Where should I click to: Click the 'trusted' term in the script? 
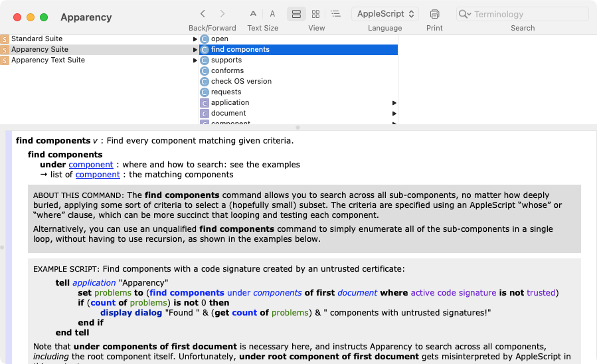(541, 293)
